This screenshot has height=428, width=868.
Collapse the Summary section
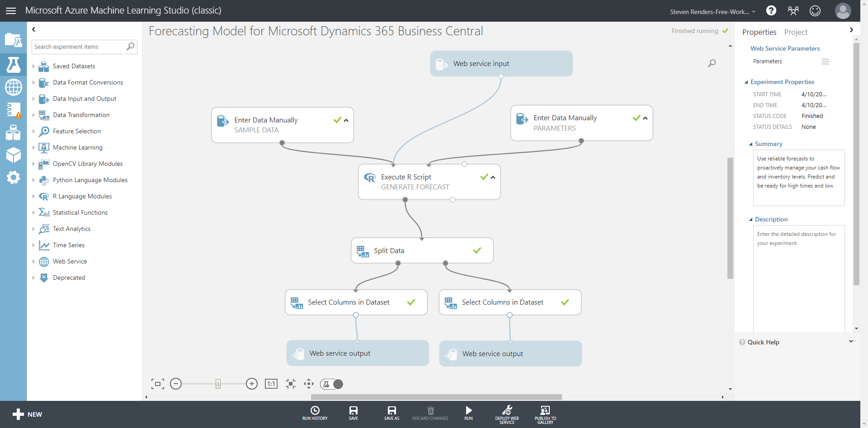pos(751,144)
